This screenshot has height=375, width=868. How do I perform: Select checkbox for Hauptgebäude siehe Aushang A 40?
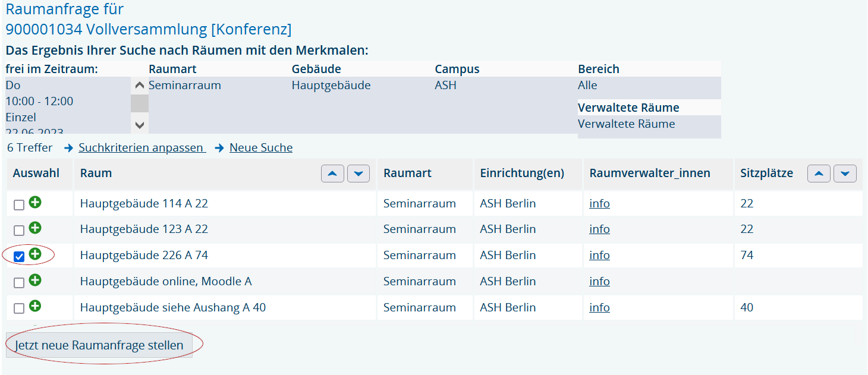click(x=19, y=308)
